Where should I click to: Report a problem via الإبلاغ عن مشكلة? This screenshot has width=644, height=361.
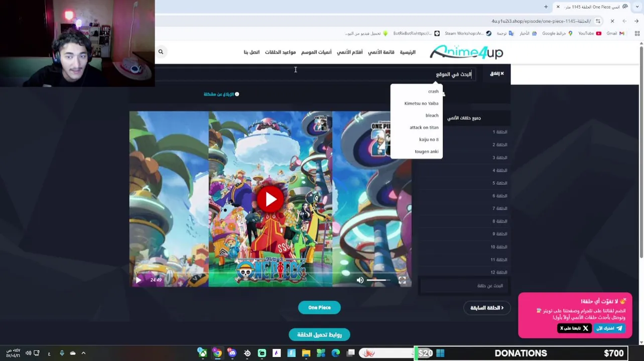point(221,94)
